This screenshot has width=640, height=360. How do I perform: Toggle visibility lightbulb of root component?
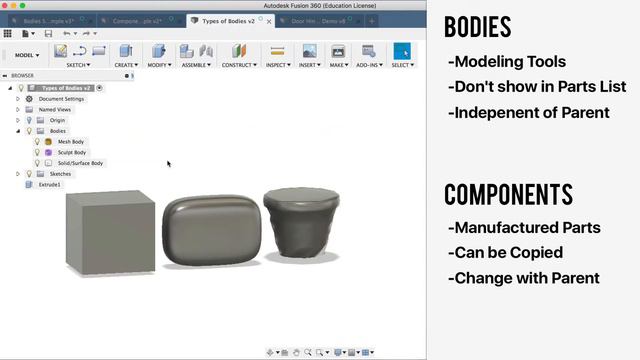point(21,88)
